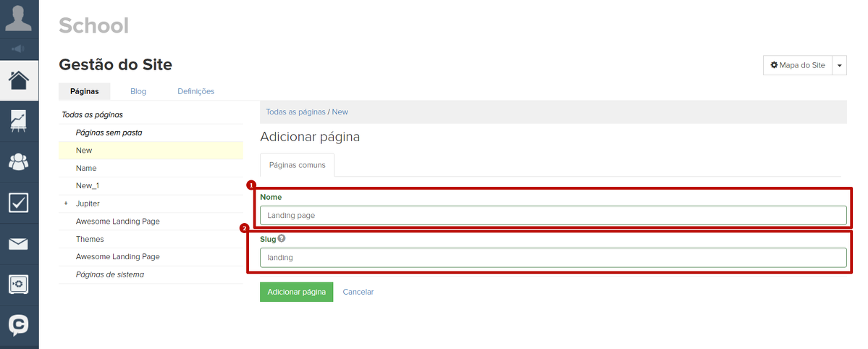Click the Cancelar link
The width and height of the screenshot is (868, 349).
point(358,292)
